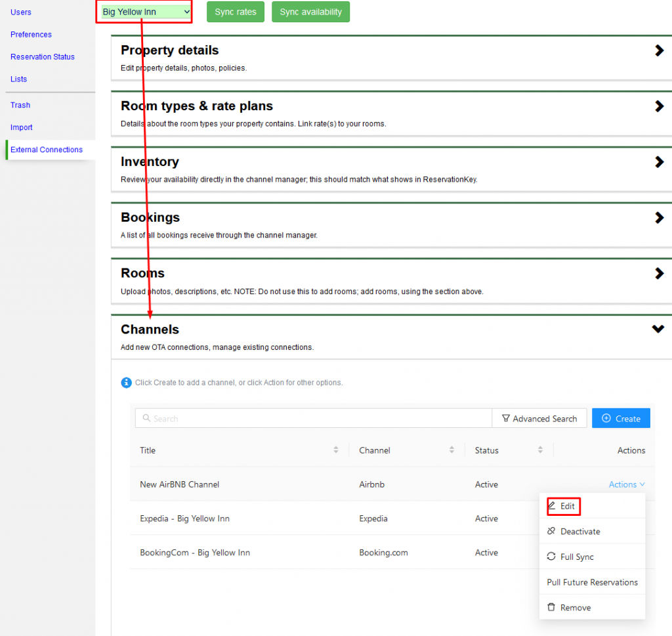Viewport: 672px width, 636px height.
Task: Click Create to add a channel
Action: 621,418
